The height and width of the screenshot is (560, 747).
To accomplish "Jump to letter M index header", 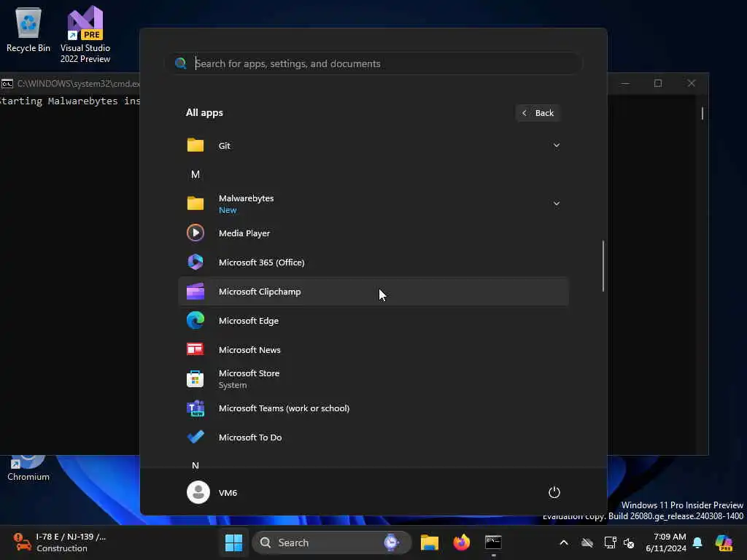I will pos(196,174).
